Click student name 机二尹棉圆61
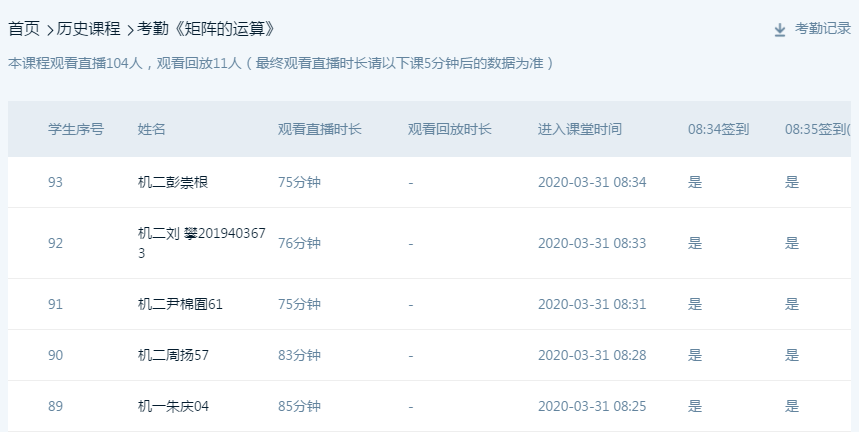This screenshot has height=432, width=859. (180, 304)
